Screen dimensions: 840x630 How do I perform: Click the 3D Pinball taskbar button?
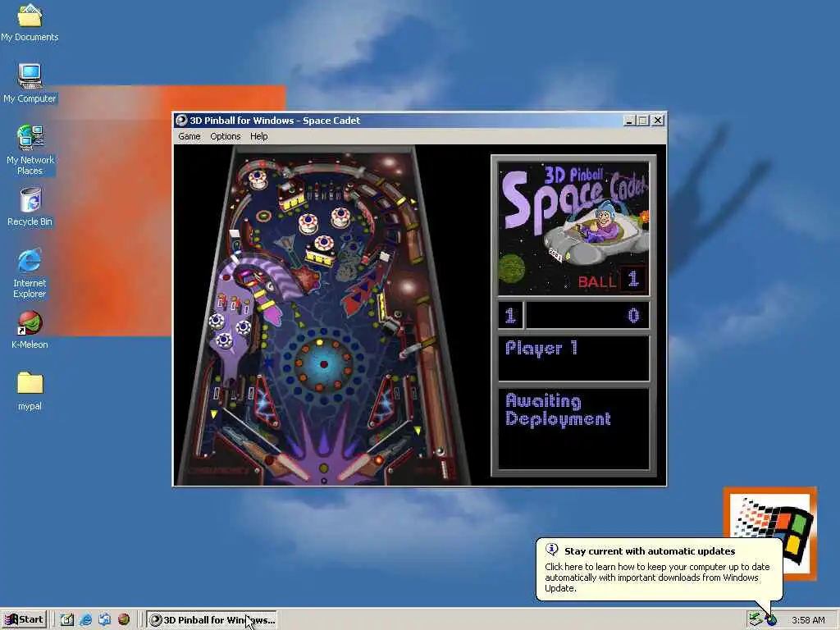coord(212,620)
